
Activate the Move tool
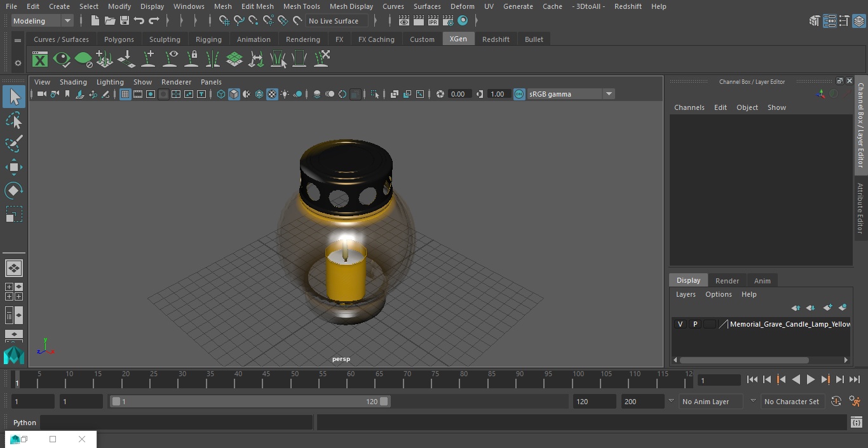pyautogui.click(x=13, y=168)
